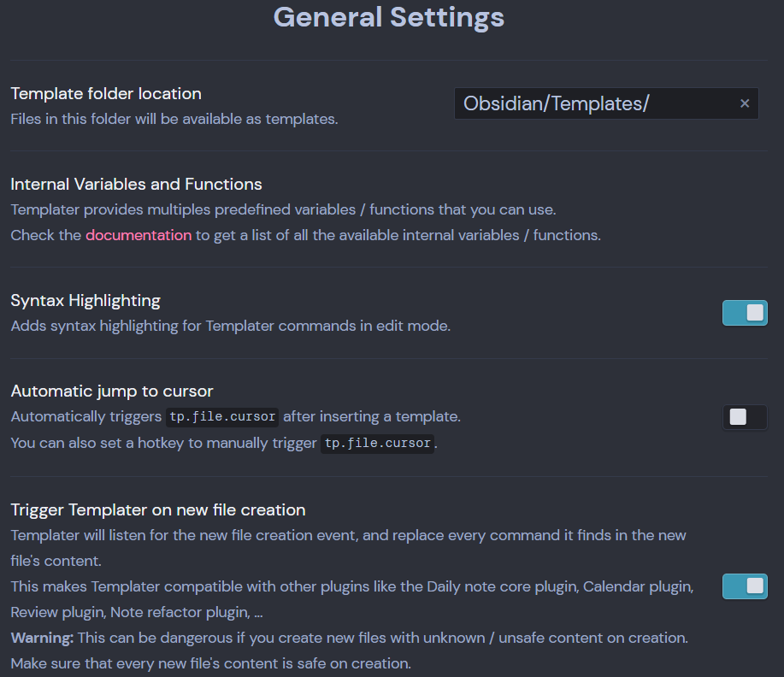Turn off Trigger Templater on new file creation
Image resolution: width=784 pixels, height=677 pixels.
pyautogui.click(x=745, y=586)
